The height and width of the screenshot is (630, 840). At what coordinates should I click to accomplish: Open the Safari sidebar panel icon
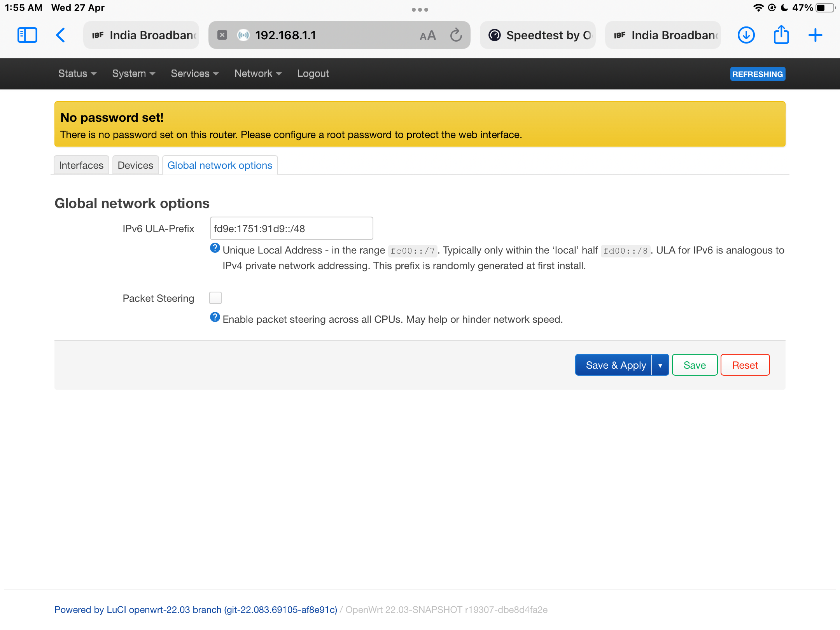pos(27,35)
